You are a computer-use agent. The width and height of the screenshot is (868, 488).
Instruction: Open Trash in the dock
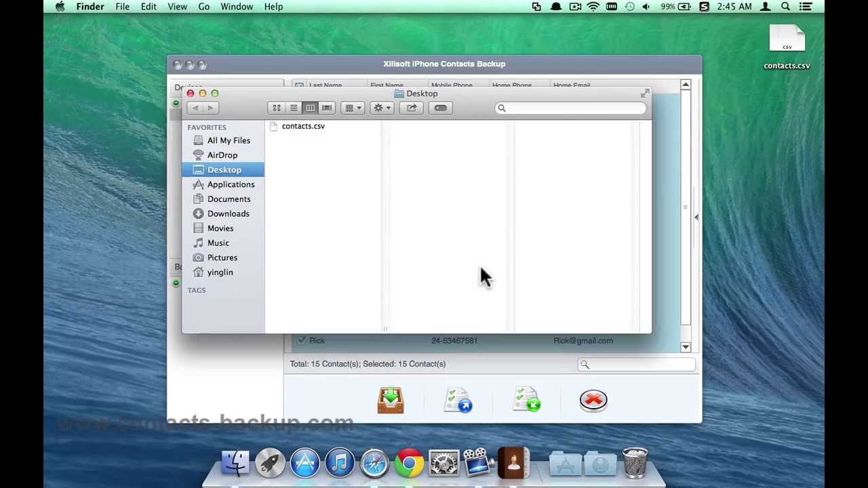tap(635, 464)
